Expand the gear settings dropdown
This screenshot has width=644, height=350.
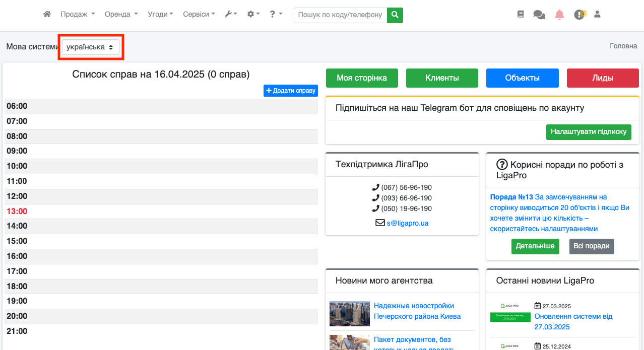253,15
